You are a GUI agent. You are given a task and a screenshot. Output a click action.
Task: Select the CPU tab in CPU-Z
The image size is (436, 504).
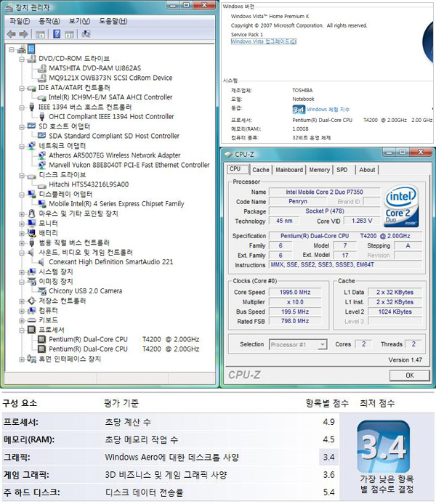[238, 169]
